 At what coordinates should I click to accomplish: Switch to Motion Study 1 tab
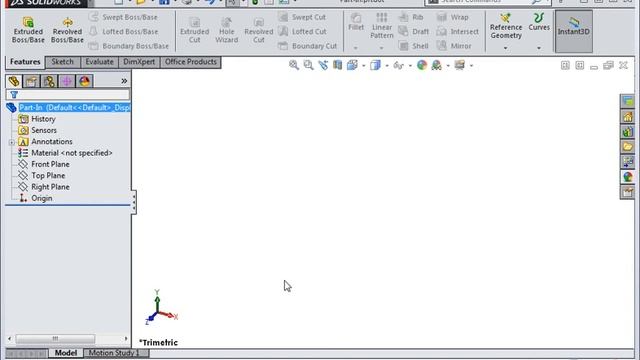tap(116, 353)
